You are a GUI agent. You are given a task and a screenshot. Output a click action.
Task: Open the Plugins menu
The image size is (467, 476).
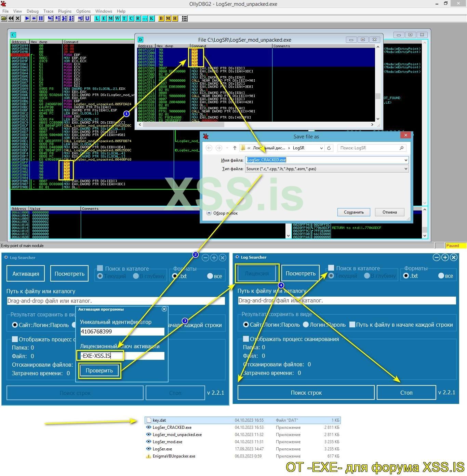pyautogui.click(x=65, y=11)
